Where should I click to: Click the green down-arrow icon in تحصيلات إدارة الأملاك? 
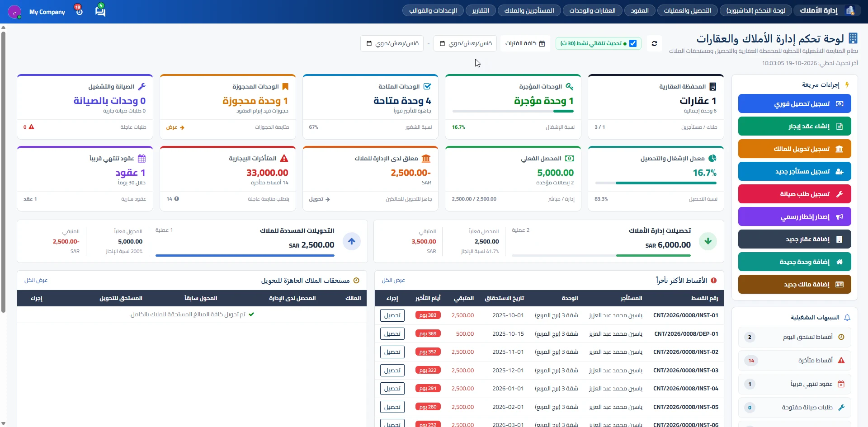pyautogui.click(x=708, y=241)
